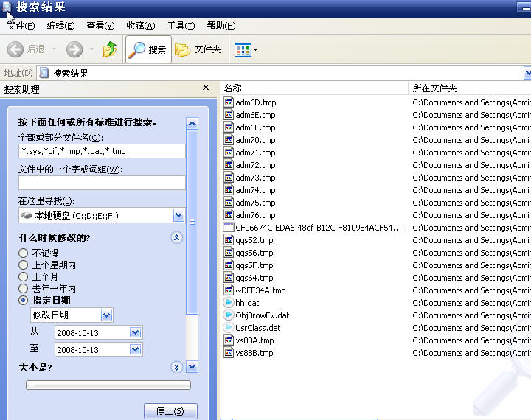Open the 修改日期 date type dropdown
This screenshot has height=420, width=531.
[x=106, y=315]
